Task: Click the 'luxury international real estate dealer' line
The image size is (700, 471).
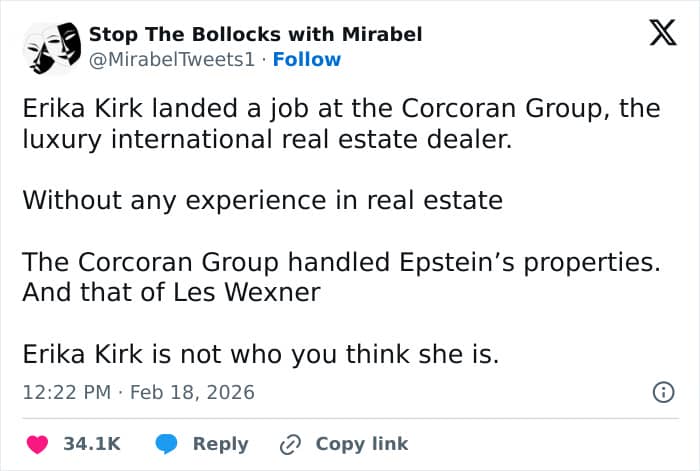Action: pos(267,139)
